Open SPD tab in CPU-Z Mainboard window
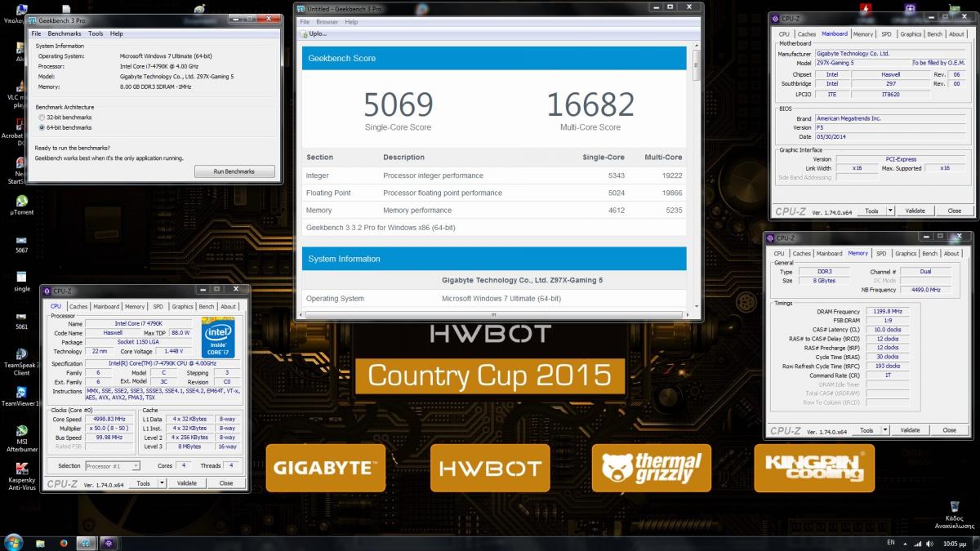Screen dimensions: 980x551 tap(886, 34)
